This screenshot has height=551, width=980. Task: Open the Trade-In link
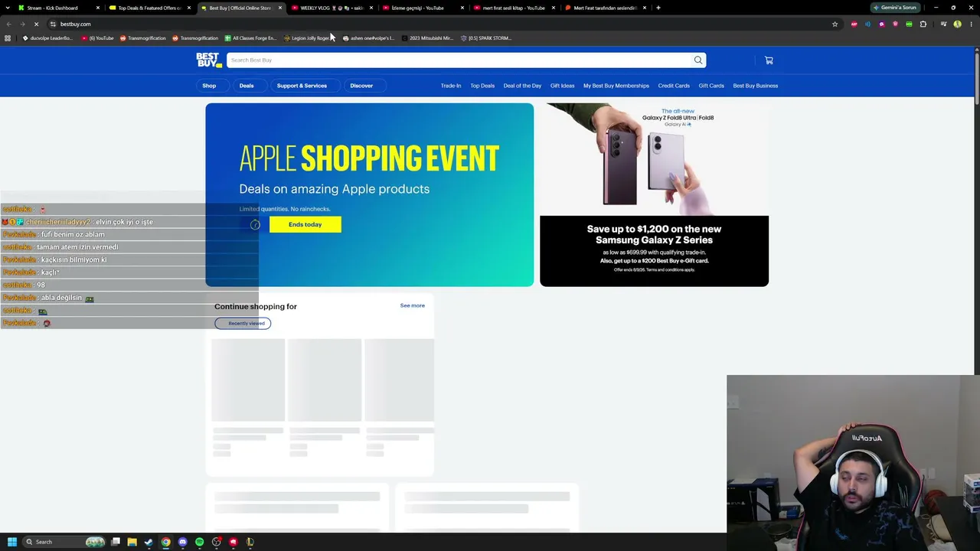[x=451, y=86]
